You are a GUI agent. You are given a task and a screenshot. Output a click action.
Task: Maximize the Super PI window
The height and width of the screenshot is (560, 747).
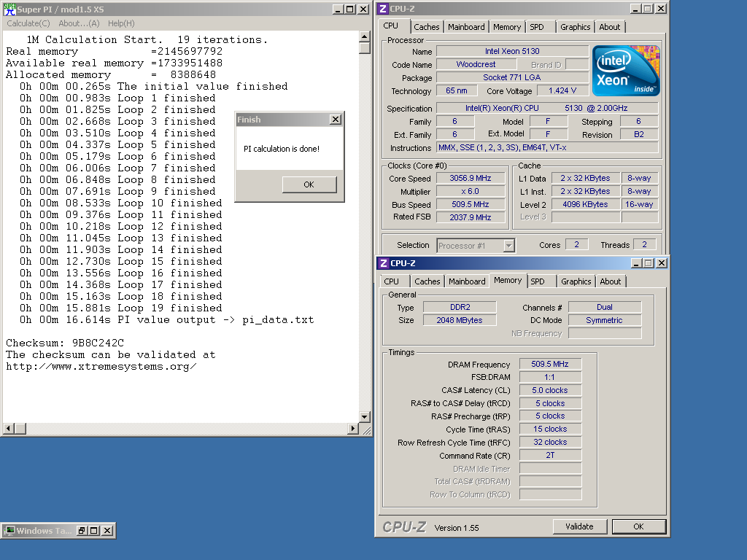350,9
